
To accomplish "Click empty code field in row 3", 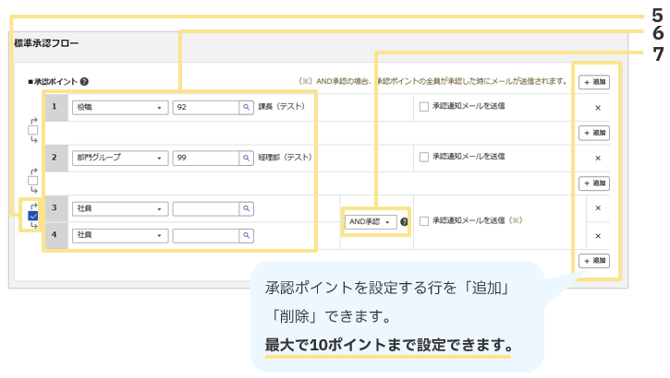I will [x=206, y=208].
